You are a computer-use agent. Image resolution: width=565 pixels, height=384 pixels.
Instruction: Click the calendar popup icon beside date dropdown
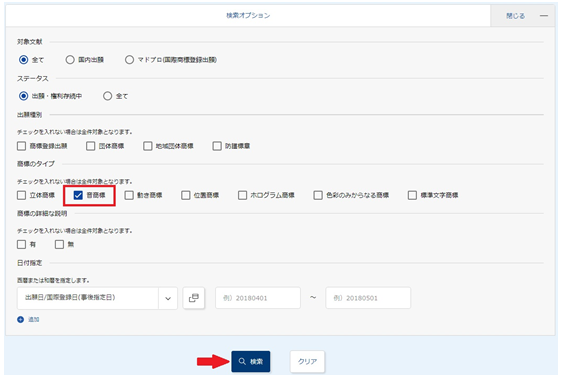coord(194,298)
